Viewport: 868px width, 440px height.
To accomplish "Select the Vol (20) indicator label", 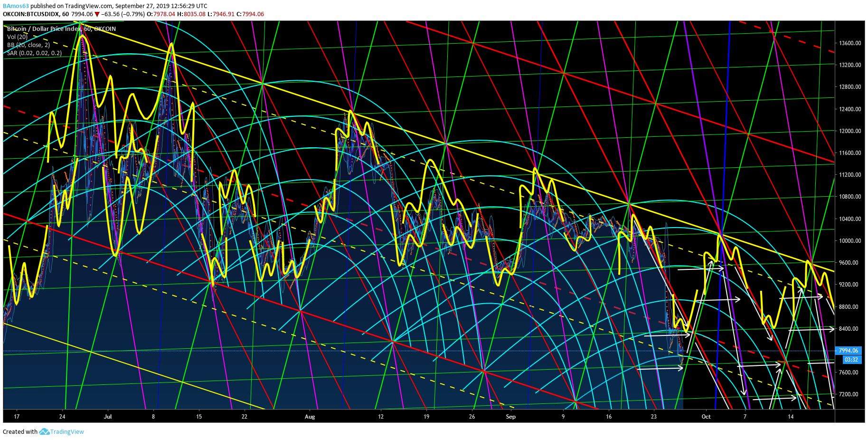I will click(x=18, y=37).
